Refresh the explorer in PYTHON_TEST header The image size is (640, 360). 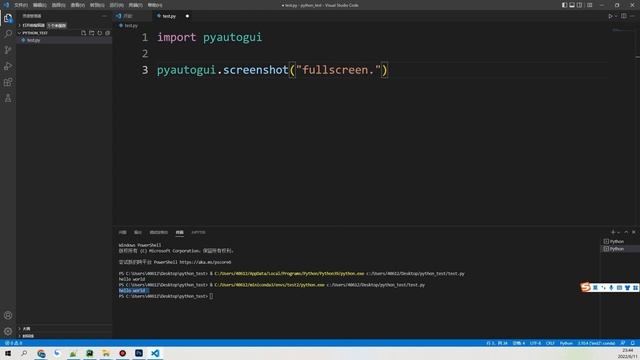(100, 33)
